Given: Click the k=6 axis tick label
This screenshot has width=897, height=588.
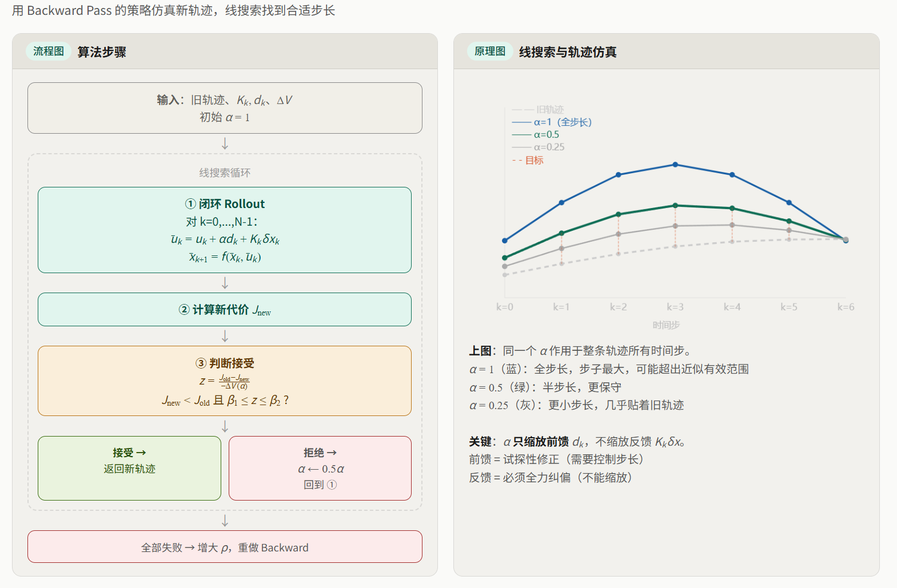Looking at the screenshot, I should 846,307.
